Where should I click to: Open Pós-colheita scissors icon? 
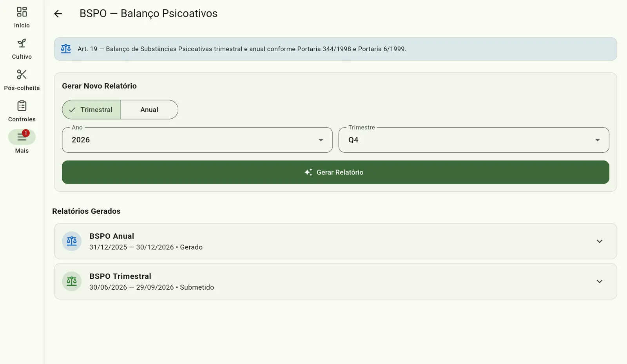pyautogui.click(x=22, y=74)
